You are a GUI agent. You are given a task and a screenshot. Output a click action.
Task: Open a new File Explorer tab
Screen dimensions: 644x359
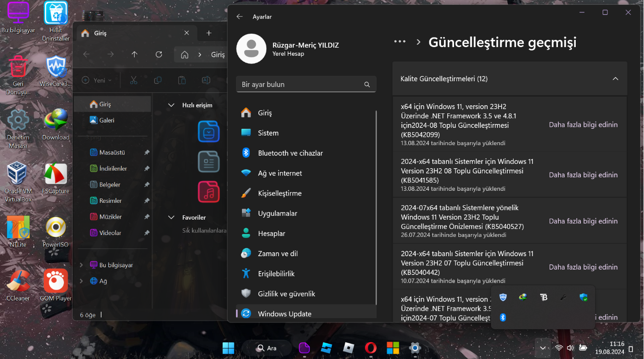tap(209, 33)
